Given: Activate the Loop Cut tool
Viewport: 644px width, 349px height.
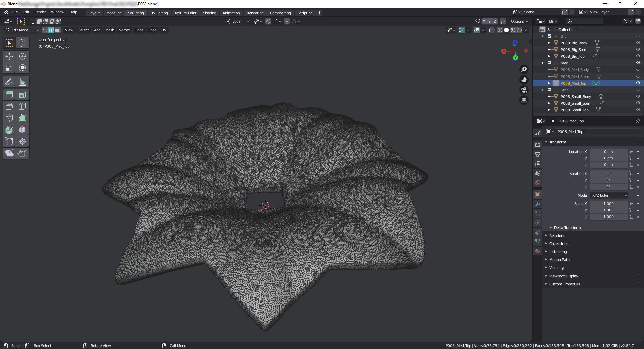Looking at the screenshot, I should point(22,107).
